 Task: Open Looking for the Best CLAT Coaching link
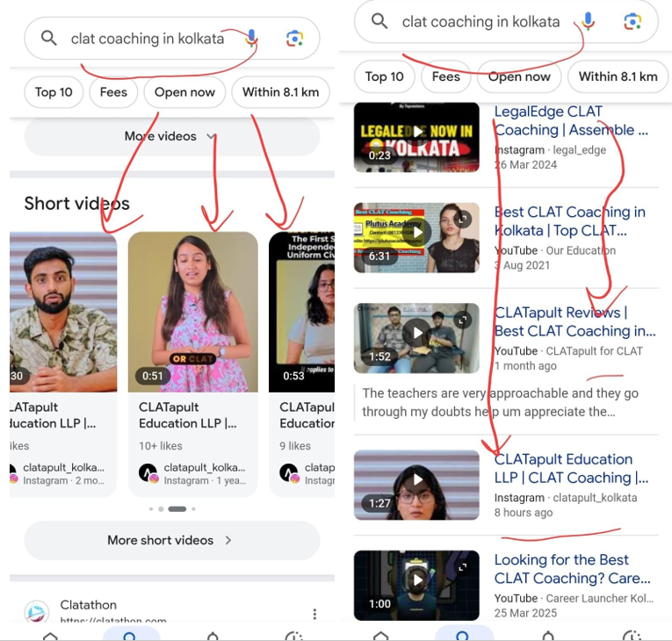point(572,568)
